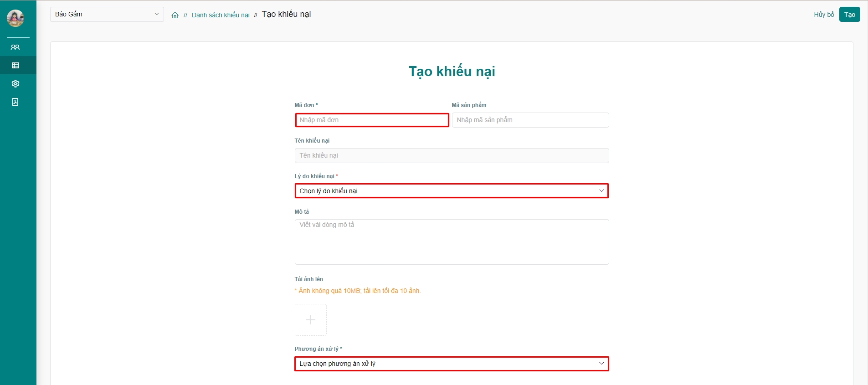The width and height of the screenshot is (868, 385).
Task: Navigate to 'Danh sách khiếu nại' breadcrumb
Action: tap(221, 15)
